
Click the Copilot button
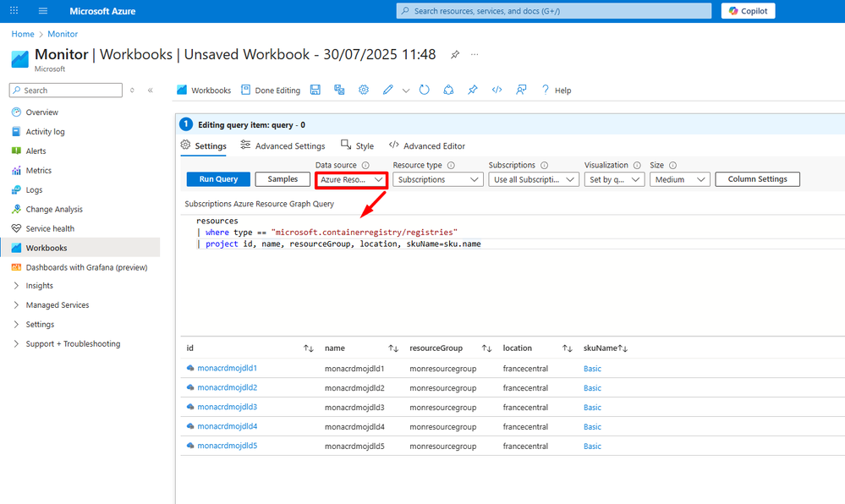(748, 11)
